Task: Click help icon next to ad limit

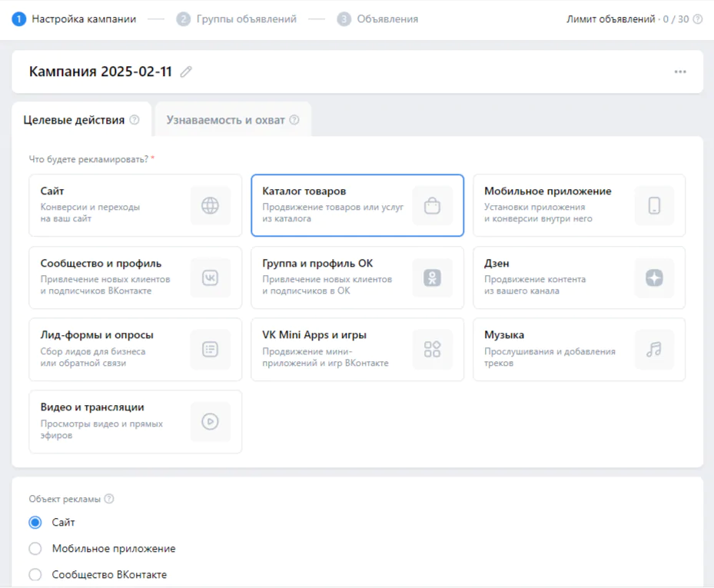Action: (x=698, y=19)
